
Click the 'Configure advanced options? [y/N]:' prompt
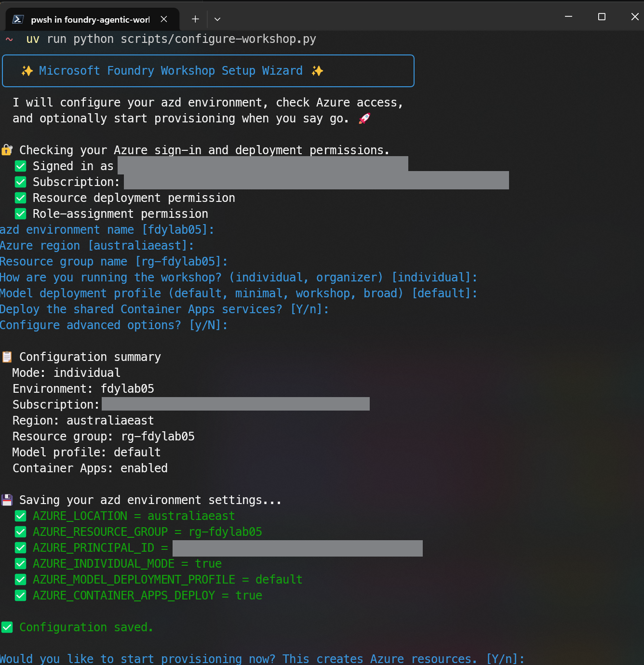114,325
